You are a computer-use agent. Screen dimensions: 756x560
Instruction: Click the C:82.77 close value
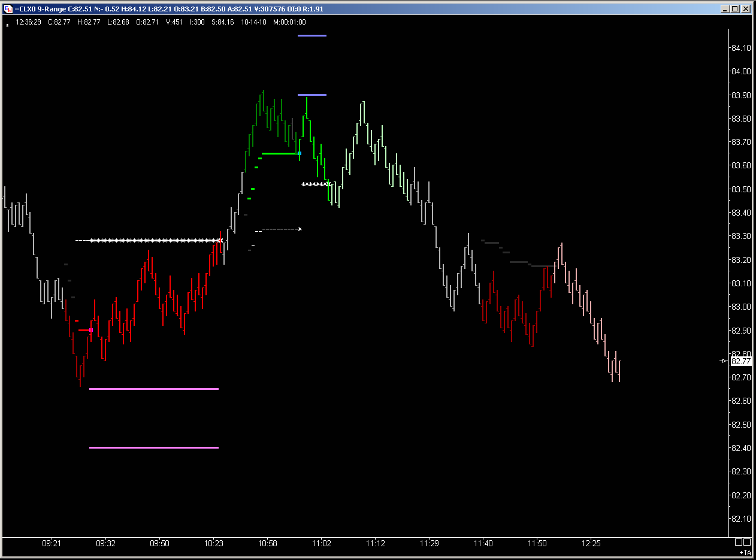(59, 22)
